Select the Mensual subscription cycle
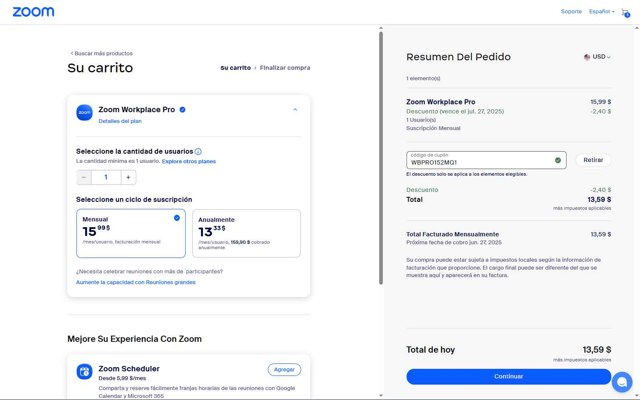 click(131, 233)
